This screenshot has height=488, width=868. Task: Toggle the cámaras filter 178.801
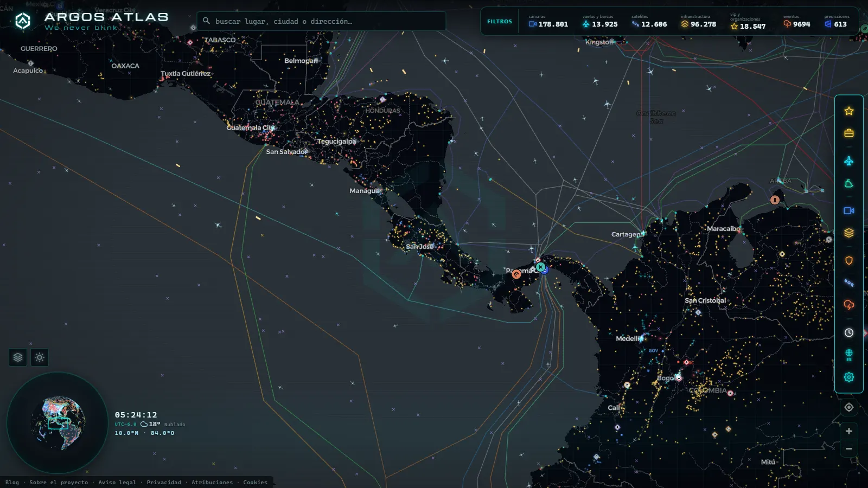pyautogui.click(x=548, y=21)
